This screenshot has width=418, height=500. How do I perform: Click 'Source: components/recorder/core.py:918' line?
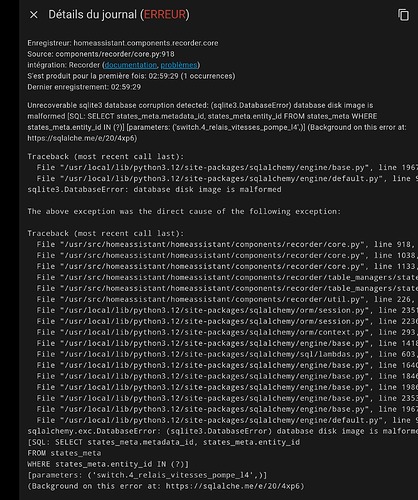[x=101, y=54]
